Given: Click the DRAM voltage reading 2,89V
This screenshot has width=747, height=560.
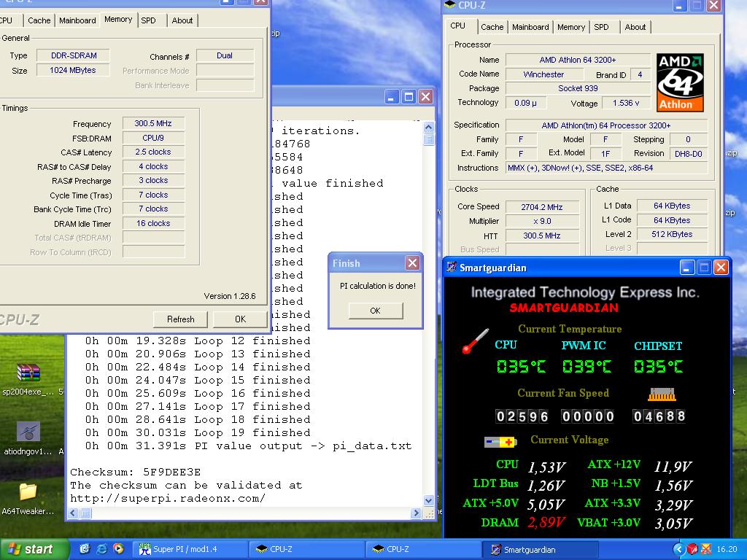Looking at the screenshot, I should 546,523.
